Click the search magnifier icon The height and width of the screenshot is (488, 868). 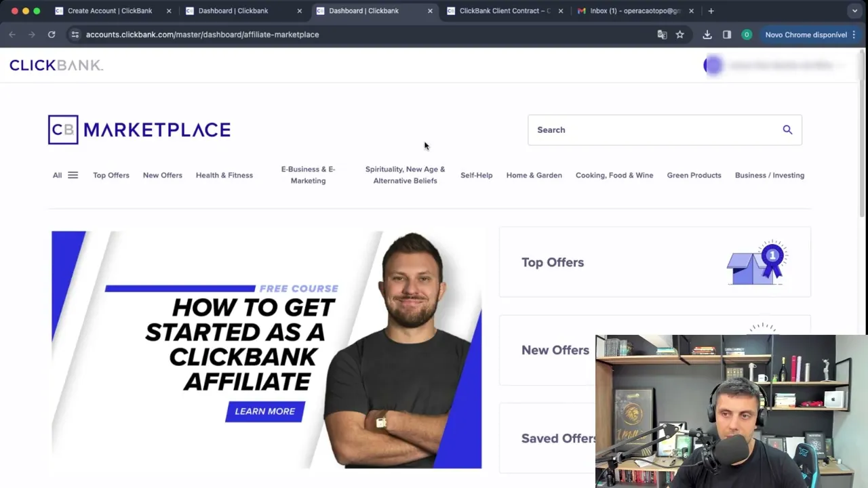click(x=787, y=129)
